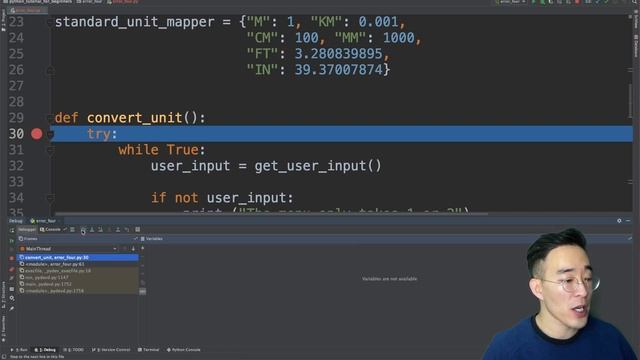Open the Run tool window tab
This screenshot has height=360, width=640.
pos(19,350)
